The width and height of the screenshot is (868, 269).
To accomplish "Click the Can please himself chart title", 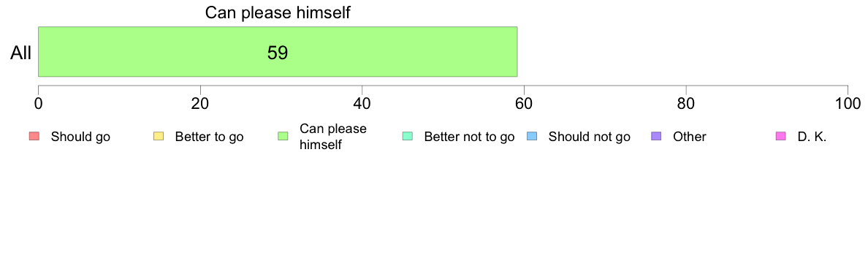I will [x=278, y=12].
